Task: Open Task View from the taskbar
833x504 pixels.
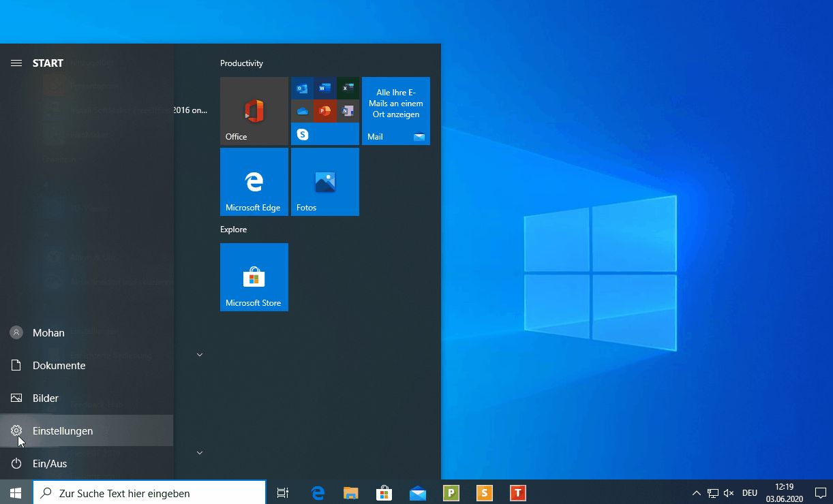Action: pos(283,492)
